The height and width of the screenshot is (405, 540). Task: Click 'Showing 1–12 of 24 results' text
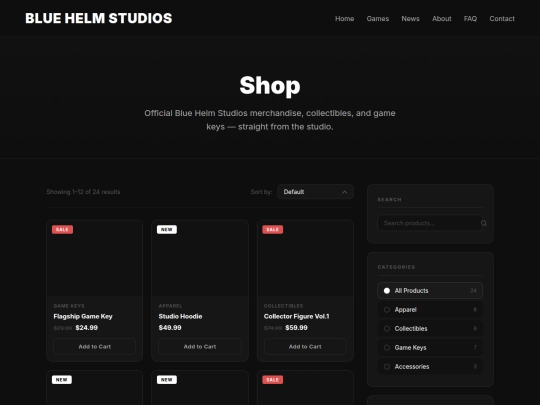(x=83, y=192)
